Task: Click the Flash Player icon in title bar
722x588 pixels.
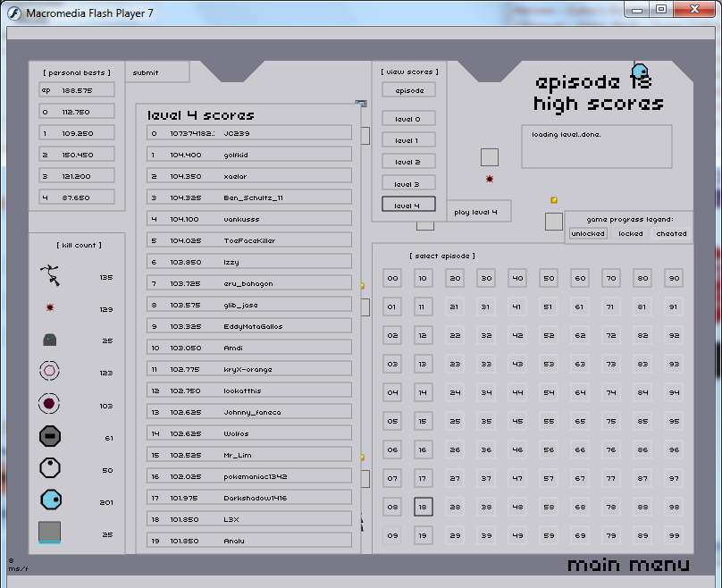Action: pos(14,13)
